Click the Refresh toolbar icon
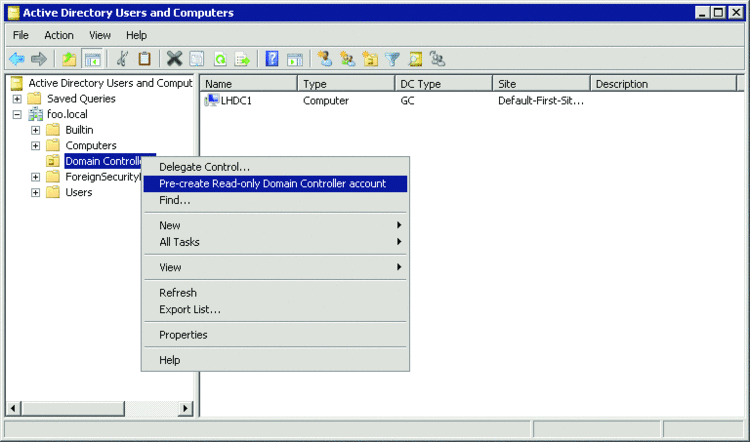Viewport: 750px width, 442px height. [220, 59]
